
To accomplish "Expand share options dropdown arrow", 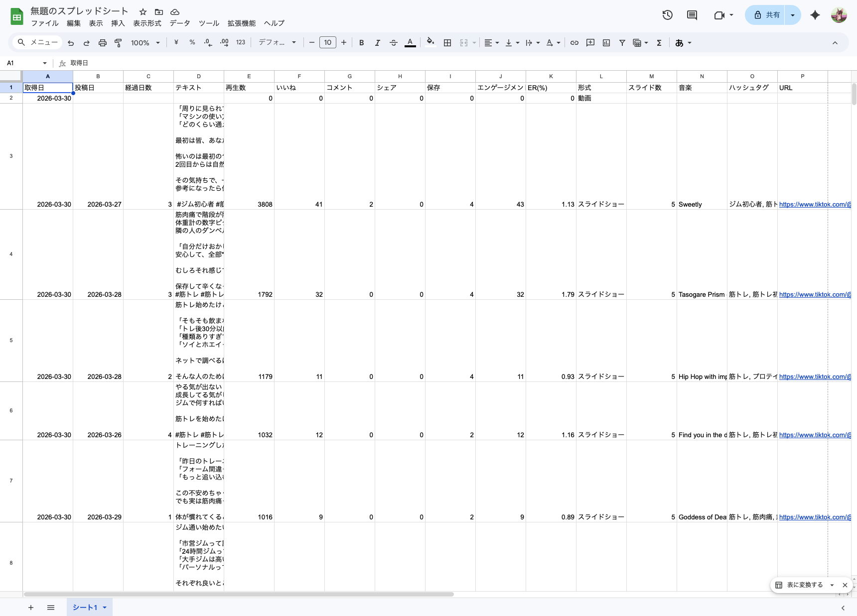I will pyautogui.click(x=793, y=15).
